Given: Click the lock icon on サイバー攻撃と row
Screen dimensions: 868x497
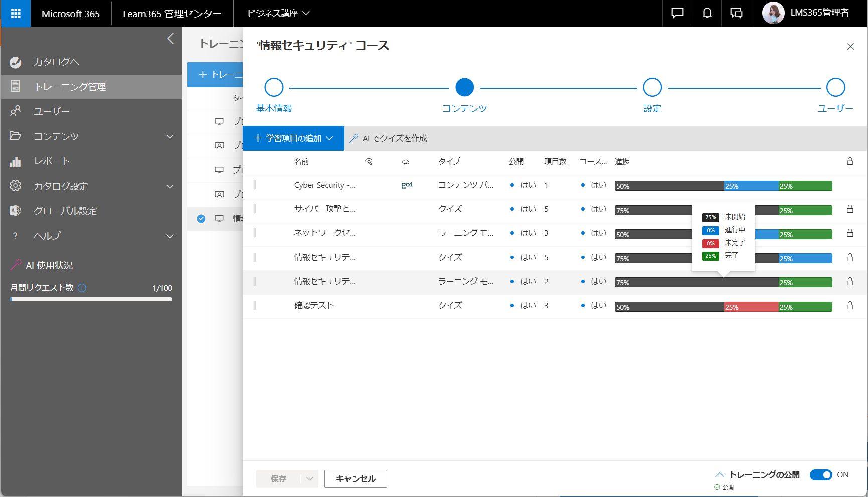Looking at the screenshot, I should coord(850,209).
